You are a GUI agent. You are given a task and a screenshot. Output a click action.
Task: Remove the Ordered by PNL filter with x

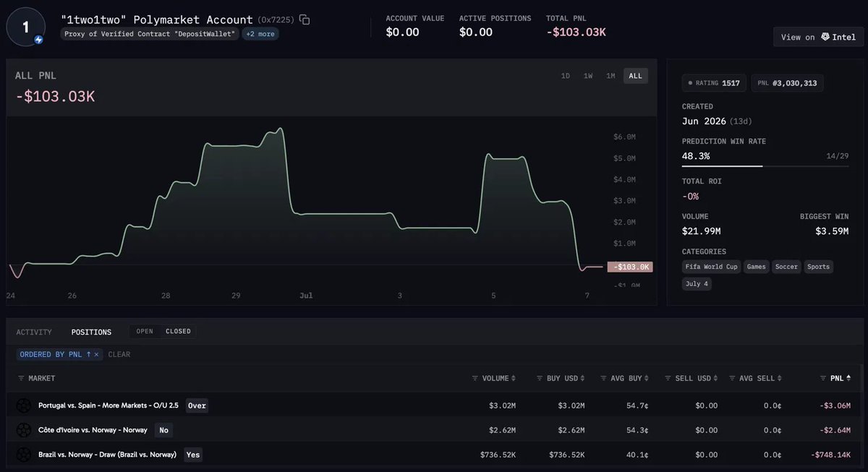coord(96,354)
